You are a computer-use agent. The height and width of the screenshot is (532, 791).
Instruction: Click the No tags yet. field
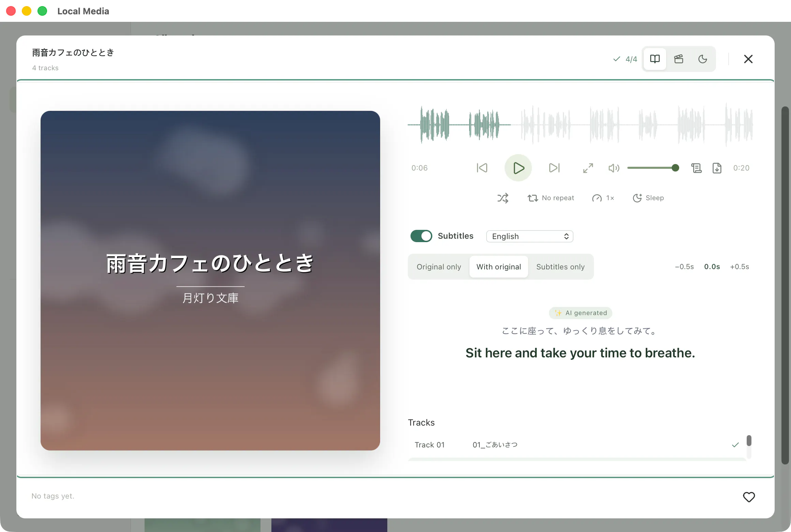point(53,496)
